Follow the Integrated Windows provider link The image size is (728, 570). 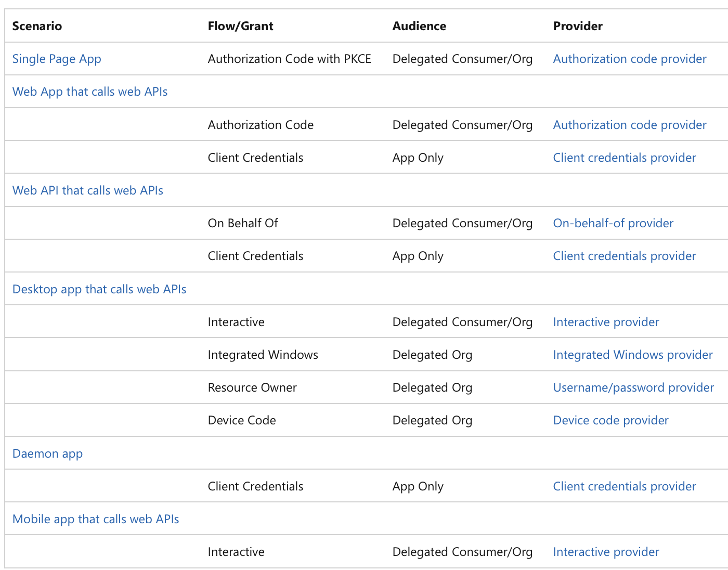(x=633, y=355)
